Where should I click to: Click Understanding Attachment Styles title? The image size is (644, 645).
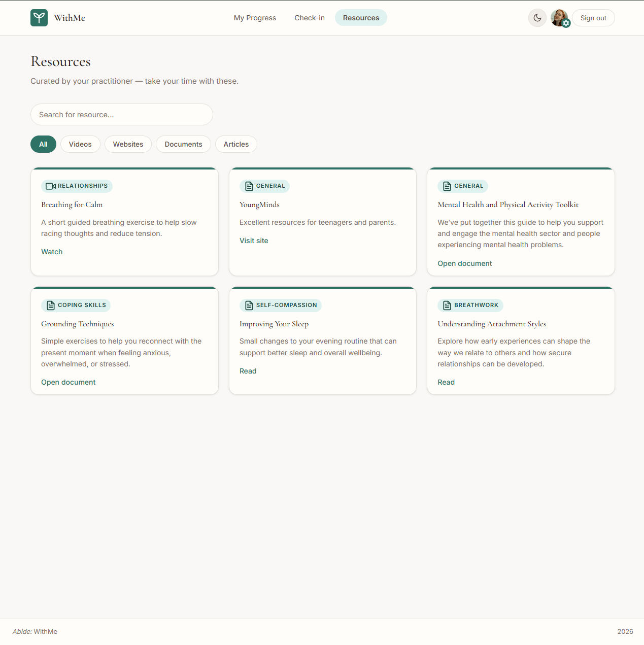pyautogui.click(x=492, y=324)
